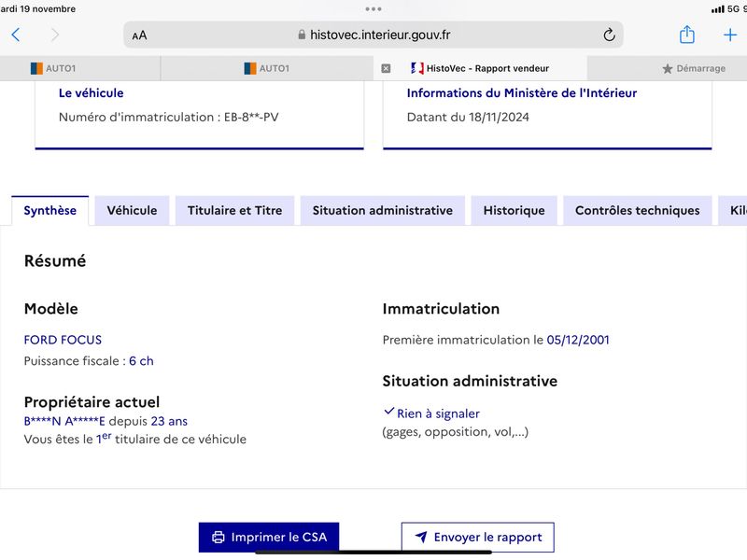
Task: Close the HistoVec tab with its X icon
Action: tap(386, 68)
